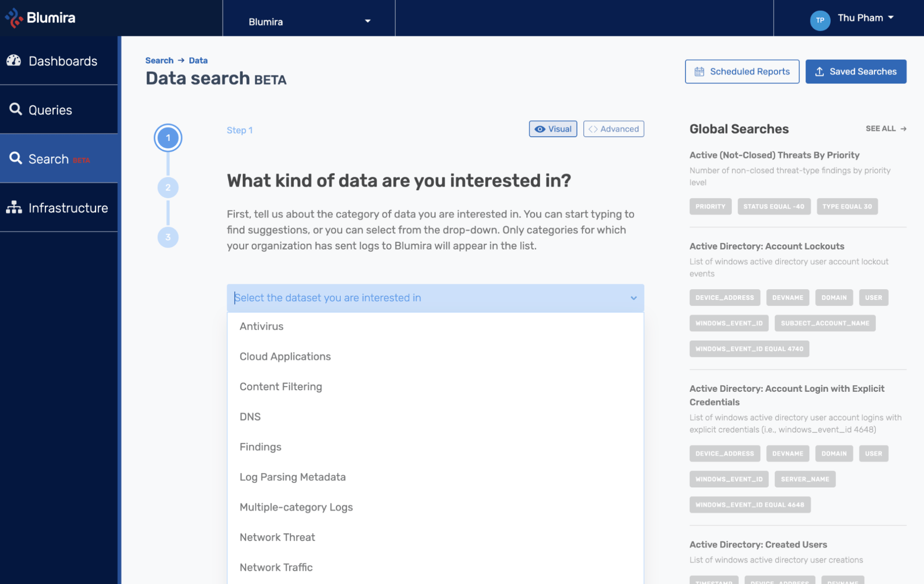Click the Search BETA icon in the sidebar
Screen dimensions: 924x584
(16, 159)
